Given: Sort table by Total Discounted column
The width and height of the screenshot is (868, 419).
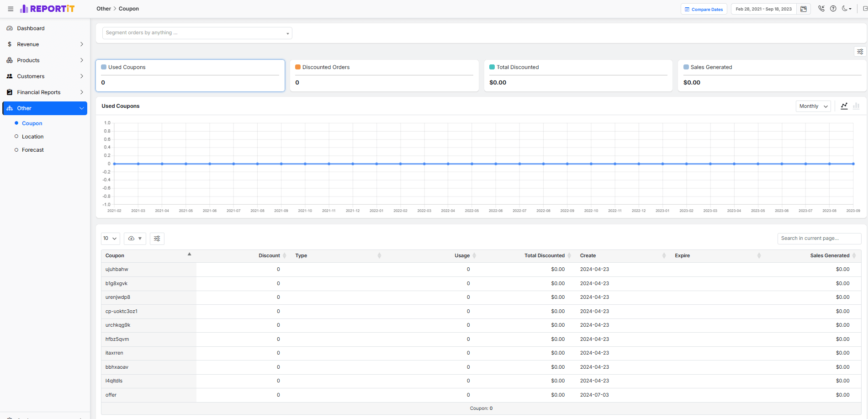Looking at the screenshot, I should coord(544,256).
